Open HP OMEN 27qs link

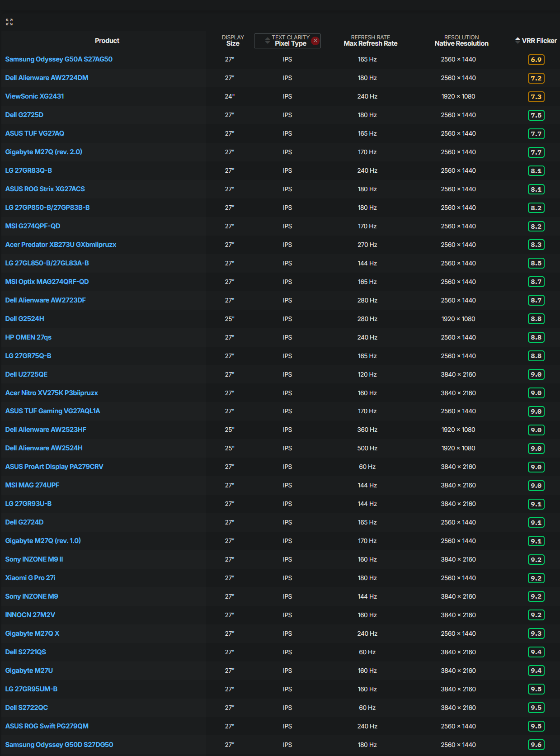coord(28,337)
